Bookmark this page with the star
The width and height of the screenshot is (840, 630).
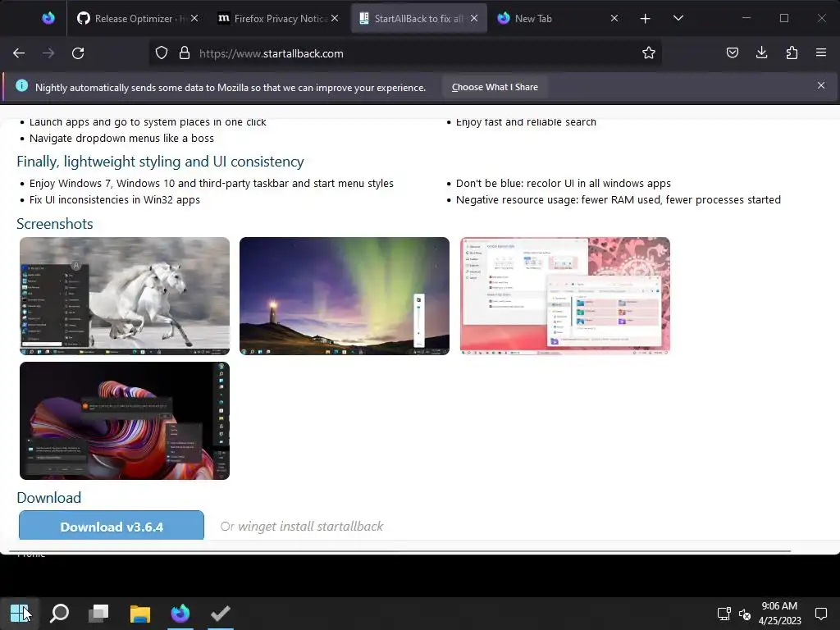click(648, 53)
